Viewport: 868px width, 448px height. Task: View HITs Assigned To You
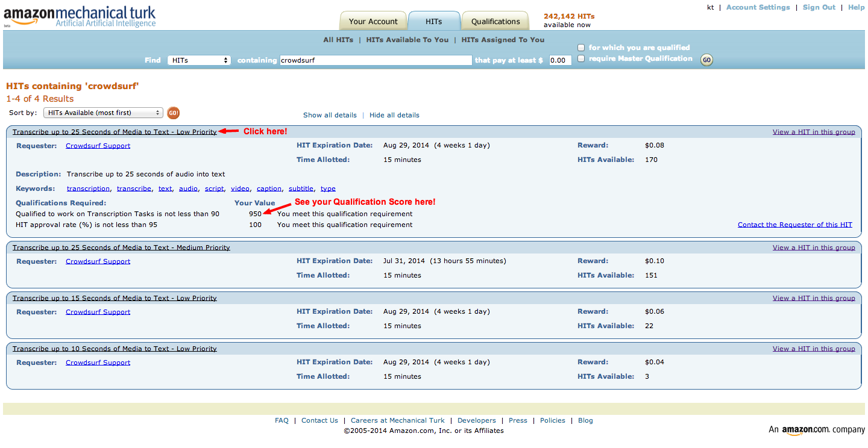coord(503,40)
